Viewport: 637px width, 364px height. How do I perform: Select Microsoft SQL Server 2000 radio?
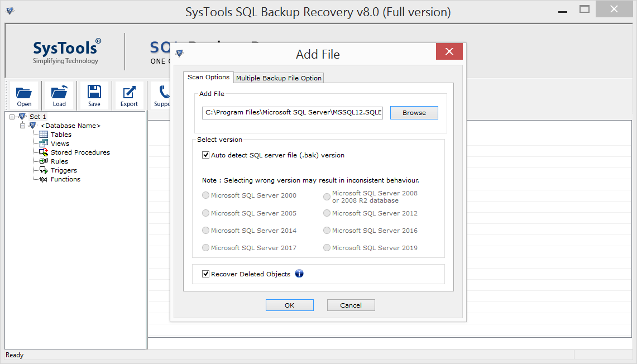pyautogui.click(x=205, y=195)
